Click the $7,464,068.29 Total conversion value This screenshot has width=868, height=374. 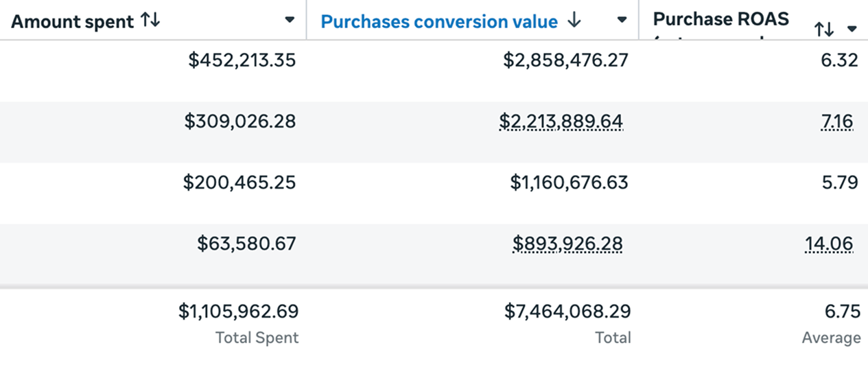tap(567, 312)
